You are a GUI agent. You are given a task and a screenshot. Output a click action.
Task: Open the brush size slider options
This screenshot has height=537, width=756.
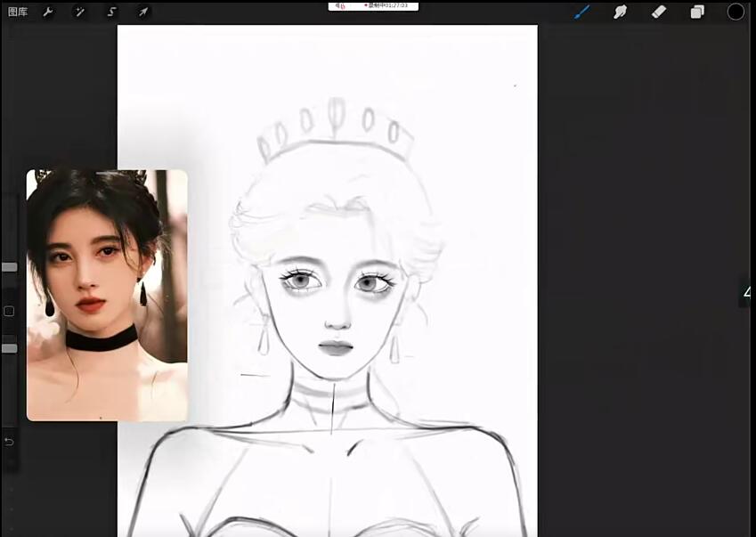pos(9,266)
